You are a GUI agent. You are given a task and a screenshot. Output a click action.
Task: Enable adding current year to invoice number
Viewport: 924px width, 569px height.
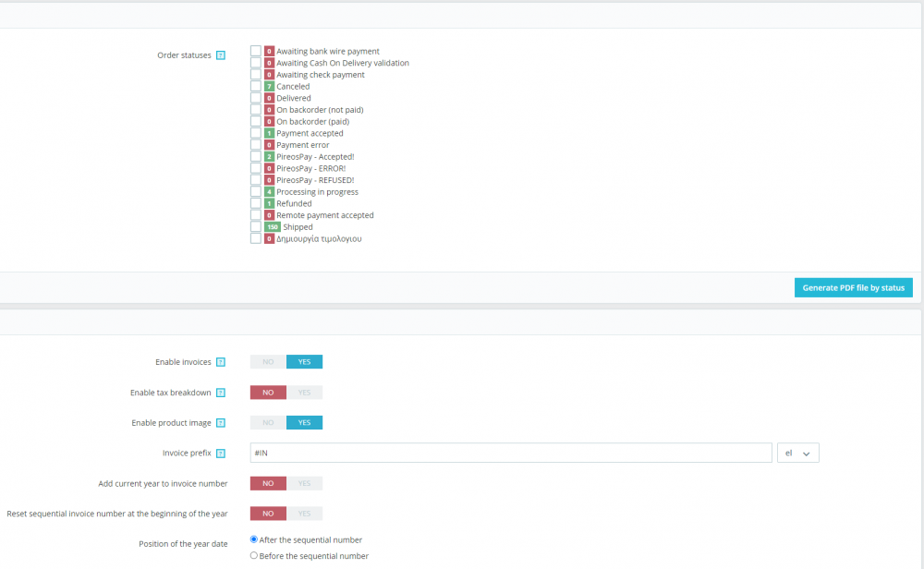point(305,483)
